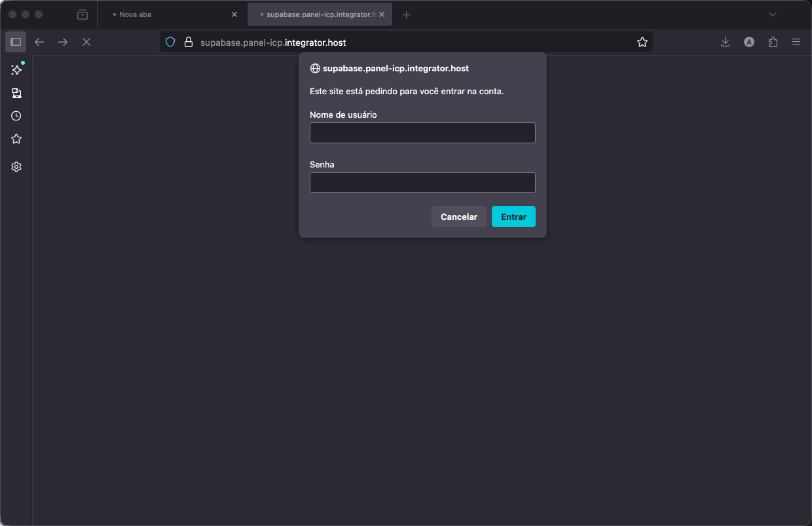
Task: Open the Extensions puzzle-piece menu
Action: pos(773,41)
